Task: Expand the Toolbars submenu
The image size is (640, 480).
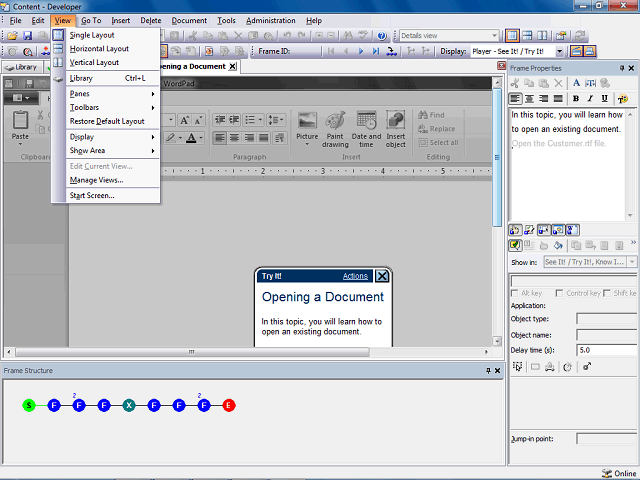Action: coord(113,108)
